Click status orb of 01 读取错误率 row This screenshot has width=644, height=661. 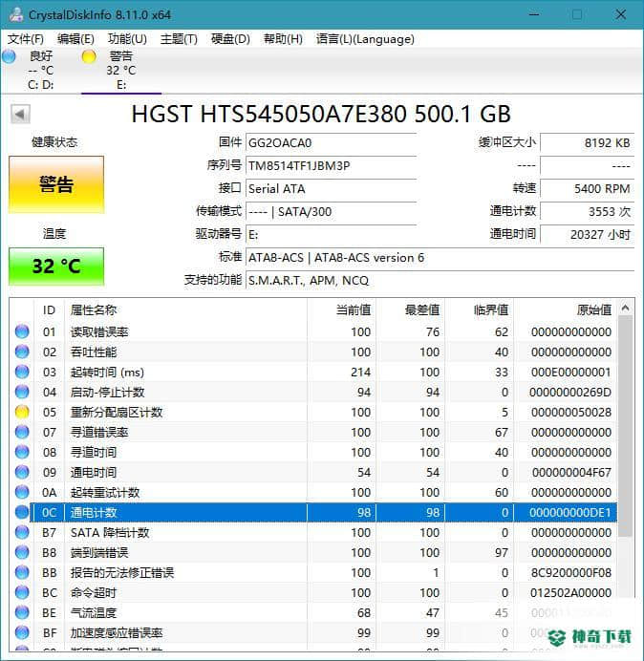tap(22, 331)
